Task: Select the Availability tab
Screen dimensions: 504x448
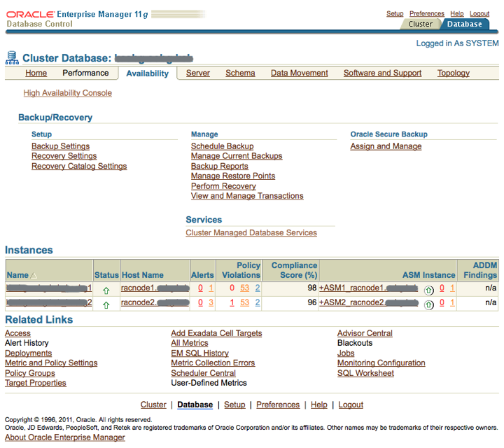Action: point(147,73)
